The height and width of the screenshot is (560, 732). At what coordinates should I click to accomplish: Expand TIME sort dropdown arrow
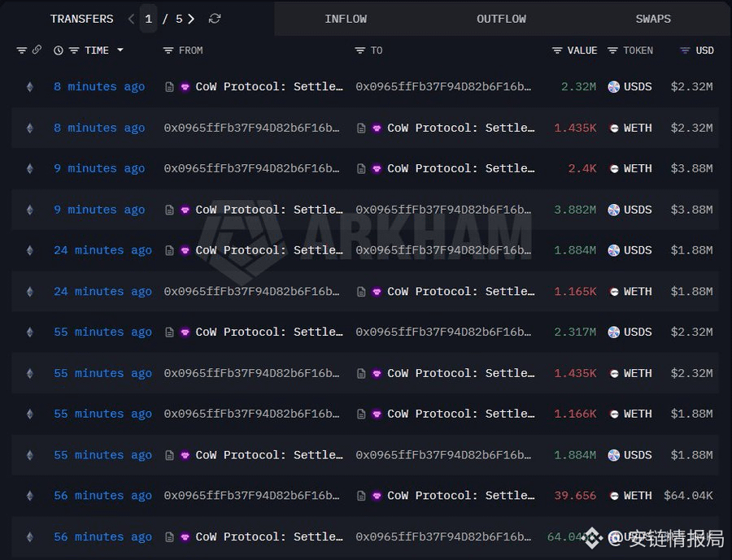tap(120, 50)
